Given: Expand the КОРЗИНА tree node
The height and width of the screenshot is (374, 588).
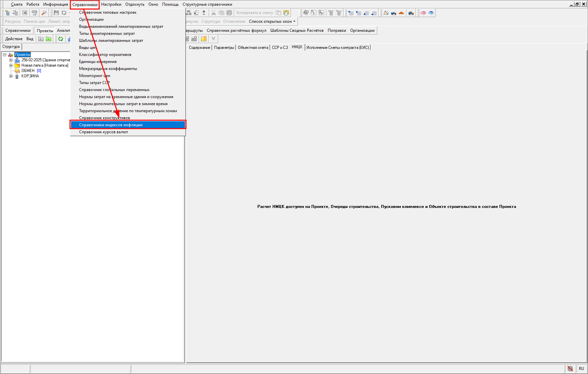Looking at the screenshot, I should 11,76.
